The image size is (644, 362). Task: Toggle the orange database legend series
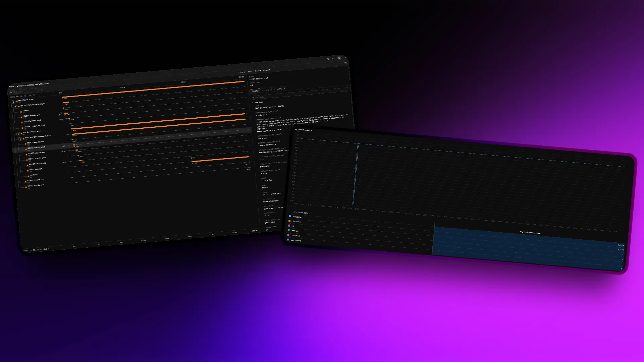(289, 221)
